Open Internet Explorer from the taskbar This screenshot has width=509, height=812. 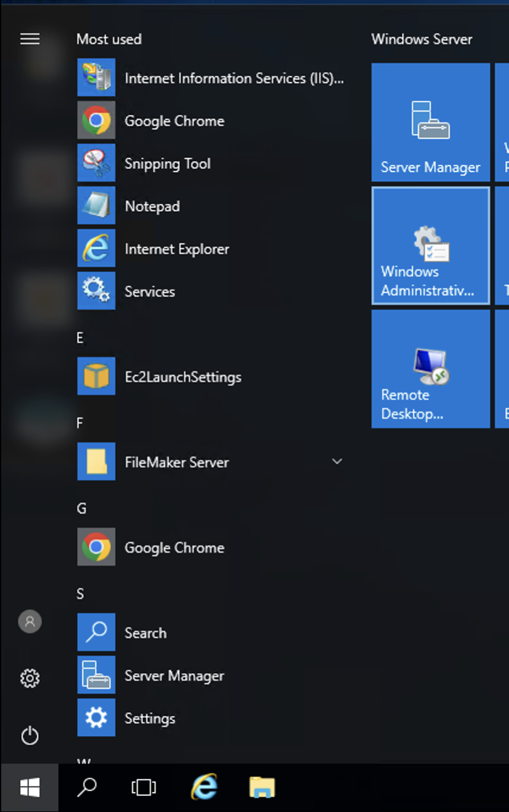tap(204, 788)
